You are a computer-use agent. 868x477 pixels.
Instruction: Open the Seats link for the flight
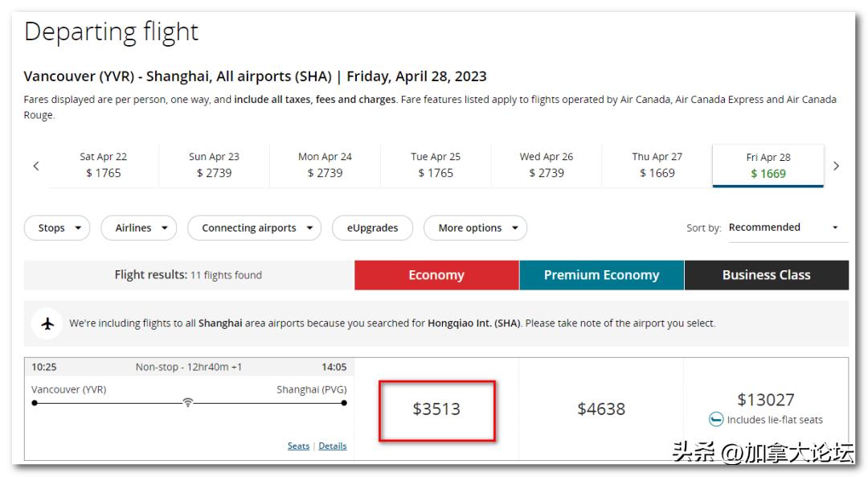[298, 446]
